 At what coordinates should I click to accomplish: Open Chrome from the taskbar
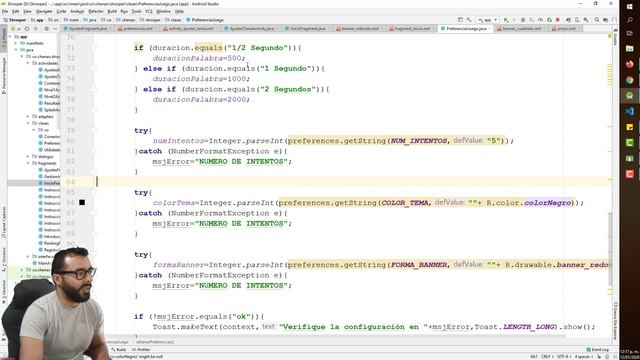coord(629,80)
